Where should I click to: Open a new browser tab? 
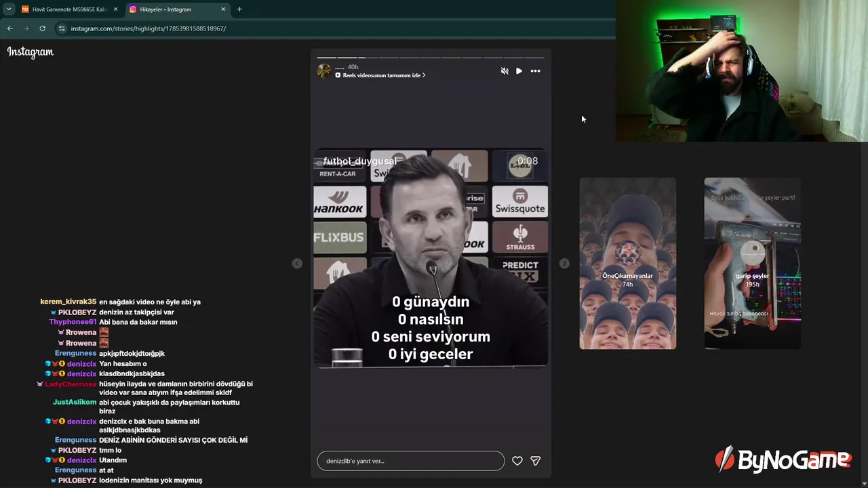click(x=239, y=9)
